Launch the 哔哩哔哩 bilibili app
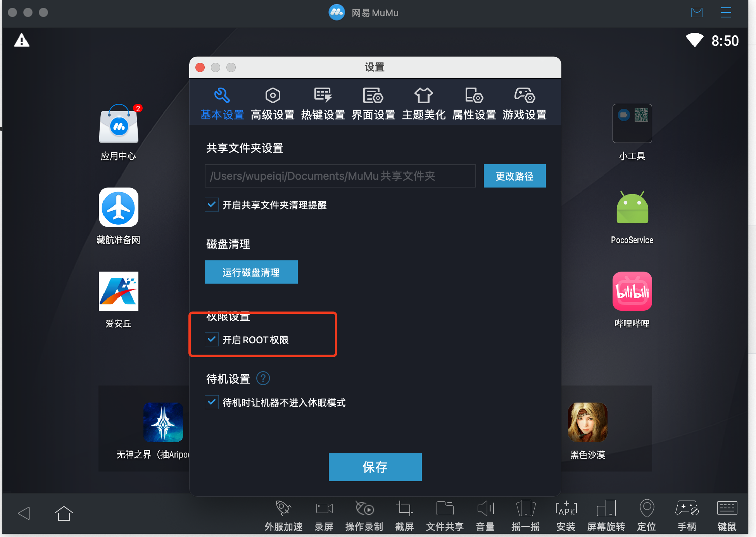756x537 pixels. pos(632,291)
